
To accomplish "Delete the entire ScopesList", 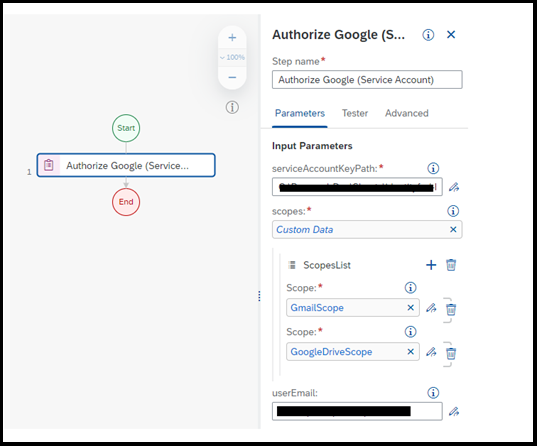I will [451, 265].
